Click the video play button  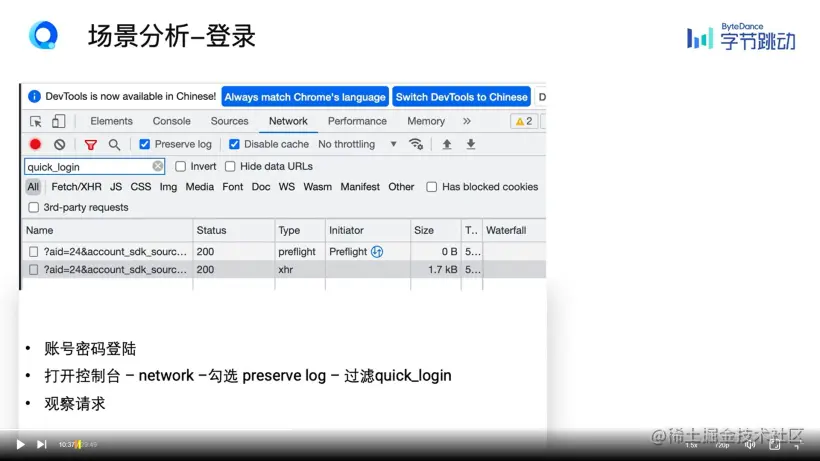pyautogui.click(x=20, y=444)
